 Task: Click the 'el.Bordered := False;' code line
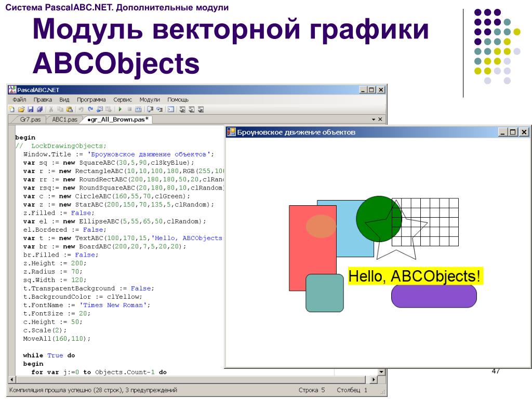click(64, 230)
